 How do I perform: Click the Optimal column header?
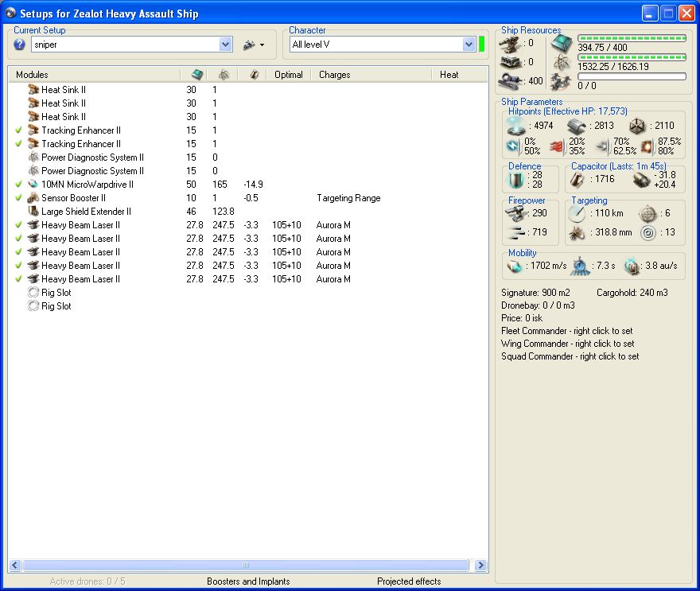pos(289,75)
